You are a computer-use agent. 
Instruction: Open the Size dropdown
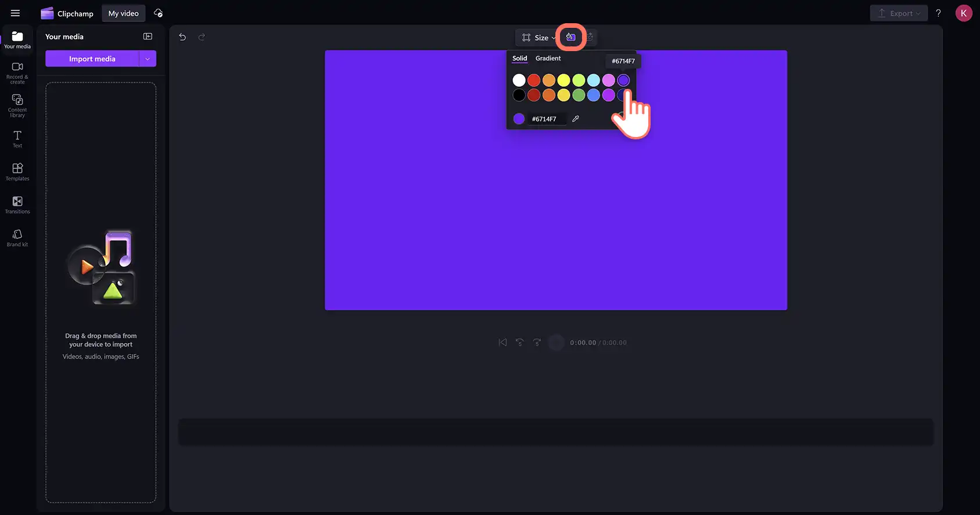coord(539,38)
